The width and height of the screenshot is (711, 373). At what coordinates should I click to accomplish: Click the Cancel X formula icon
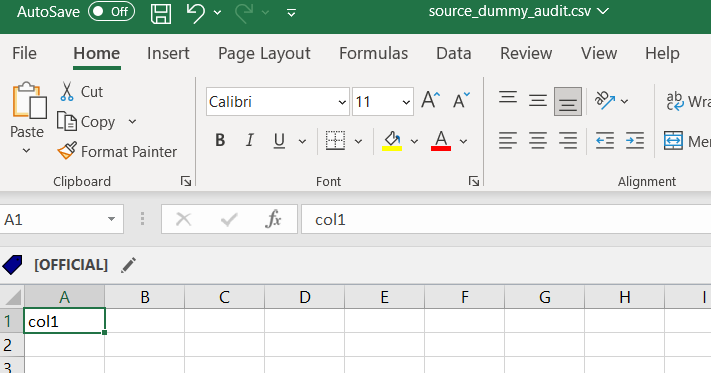183,219
